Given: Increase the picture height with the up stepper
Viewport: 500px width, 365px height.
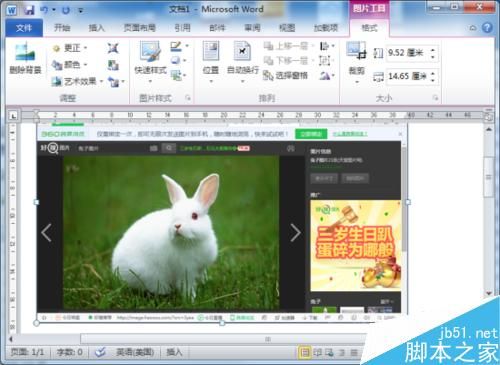Looking at the screenshot, I should pos(433,50).
